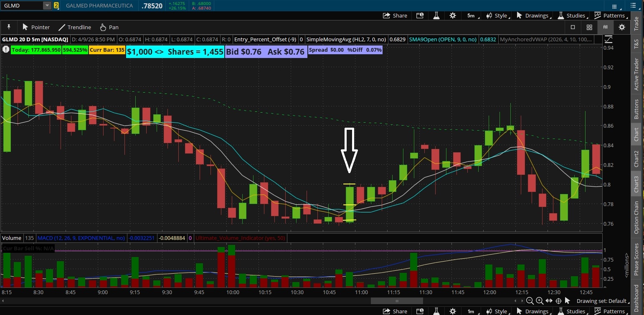
Task: Activate the Pan hand tool
Action: [x=109, y=27]
